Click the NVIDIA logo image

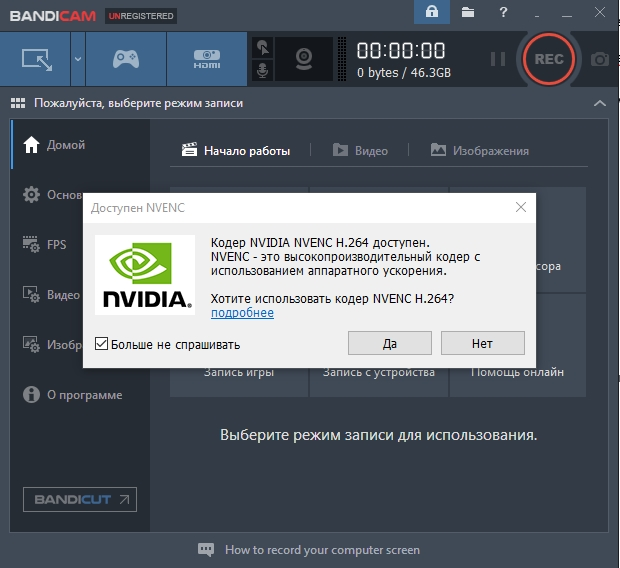pos(145,275)
